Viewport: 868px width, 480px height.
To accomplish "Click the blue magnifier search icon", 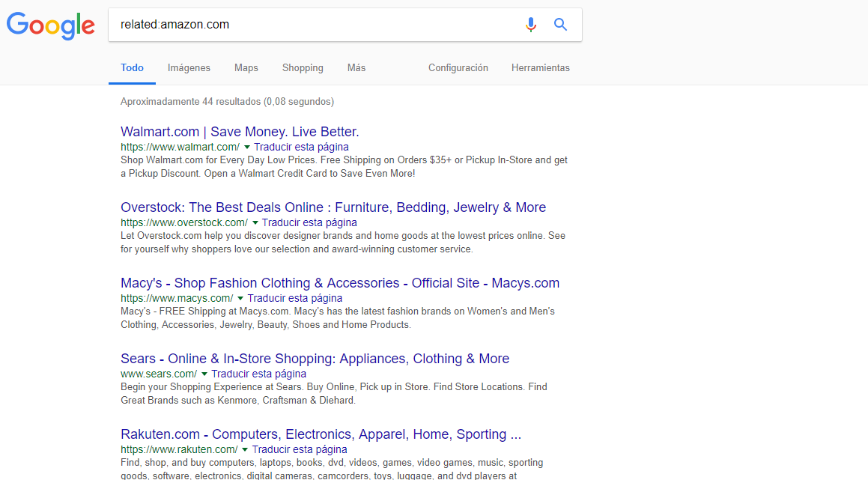I will pyautogui.click(x=560, y=25).
